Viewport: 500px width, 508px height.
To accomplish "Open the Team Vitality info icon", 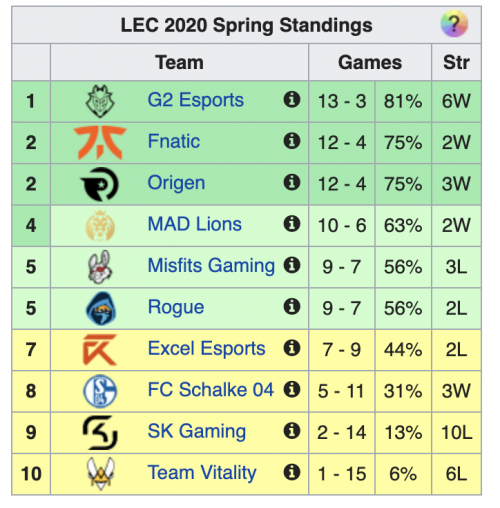I will pyautogui.click(x=292, y=472).
